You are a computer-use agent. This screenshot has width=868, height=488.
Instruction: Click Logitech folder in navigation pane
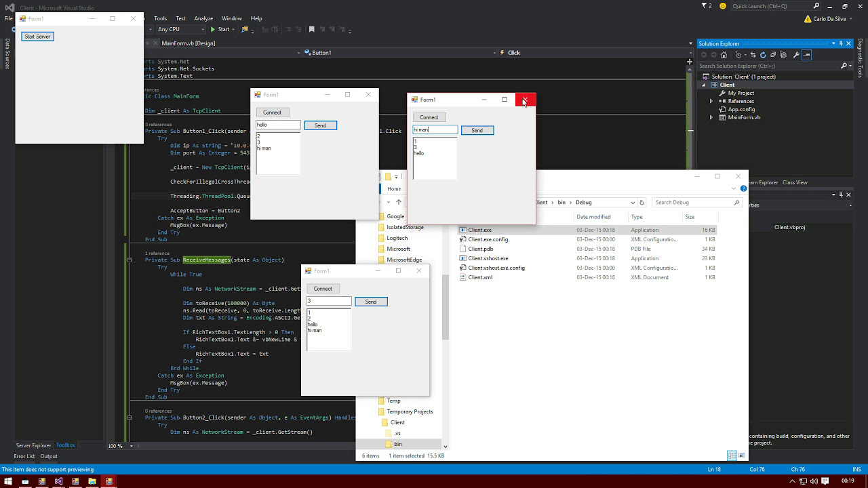tap(397, 238)
